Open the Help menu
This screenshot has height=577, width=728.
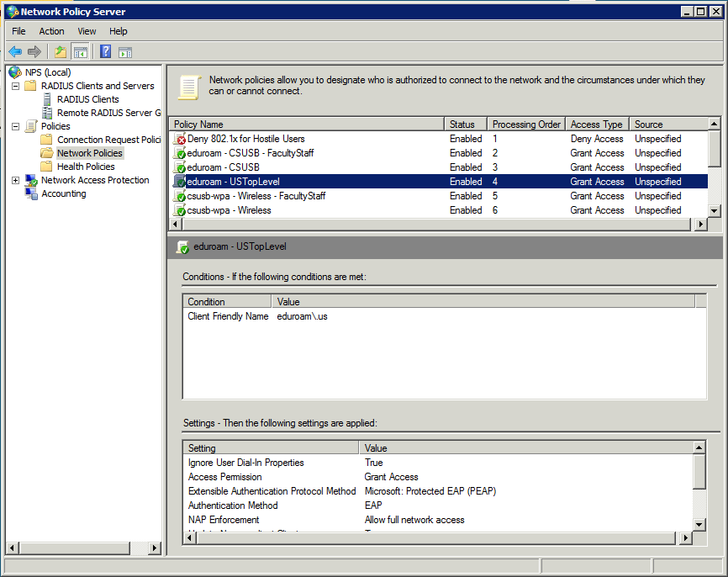119,31
